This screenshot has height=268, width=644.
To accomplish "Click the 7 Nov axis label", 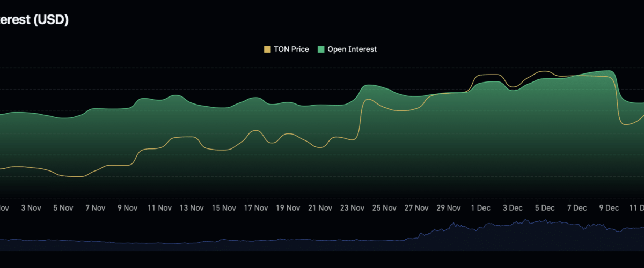I will click(x=95, y=208).
